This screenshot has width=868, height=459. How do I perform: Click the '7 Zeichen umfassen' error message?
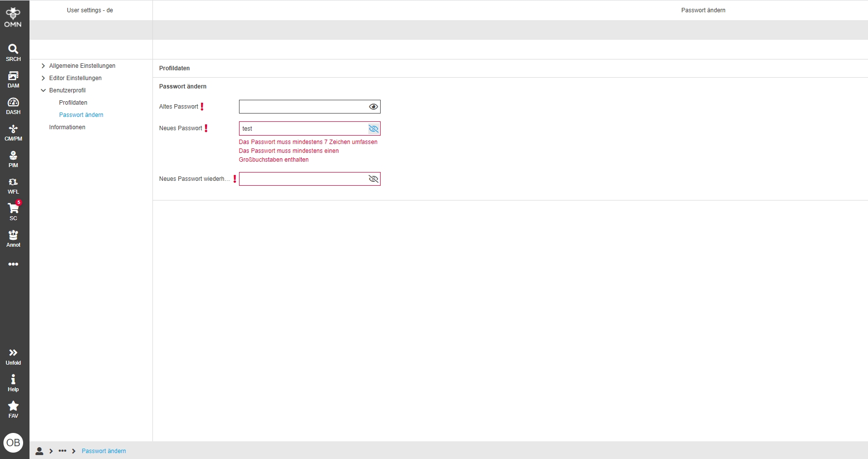[308, 142]
